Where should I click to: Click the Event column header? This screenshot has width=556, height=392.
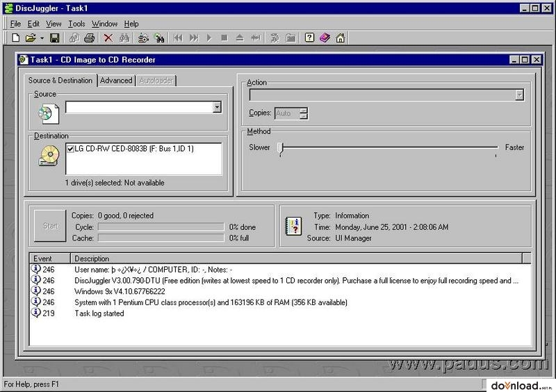(x=49, y=259)
